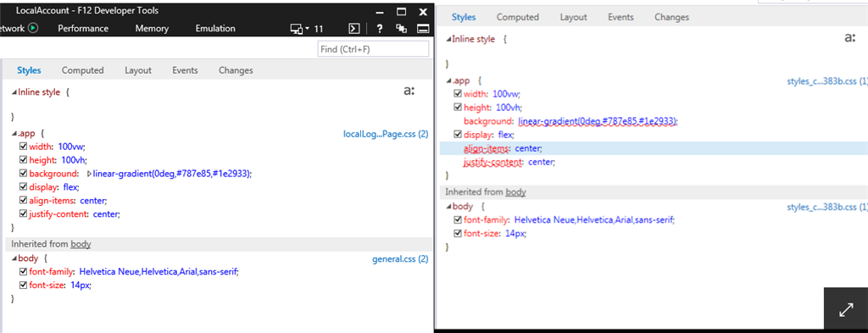The image size is (868, 333).
Task: Open the console panel icon
Action: (x=354, y=29)
